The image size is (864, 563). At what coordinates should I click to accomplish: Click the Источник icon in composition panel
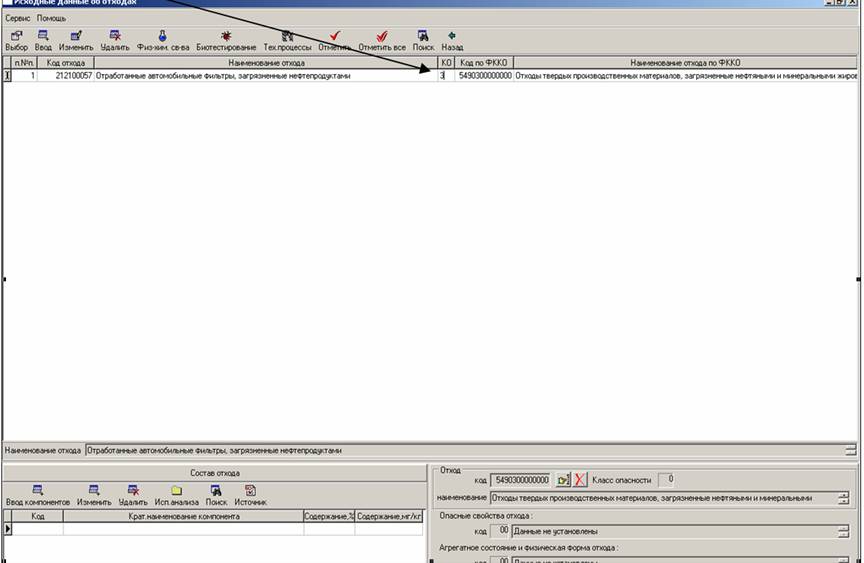[250, 490]
